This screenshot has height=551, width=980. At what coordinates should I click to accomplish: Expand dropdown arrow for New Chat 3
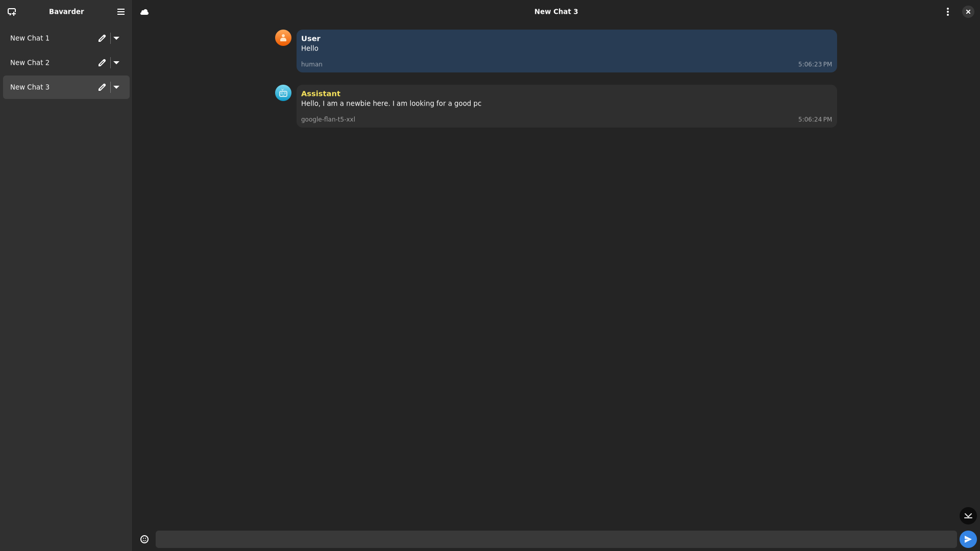tap(116, 87)
